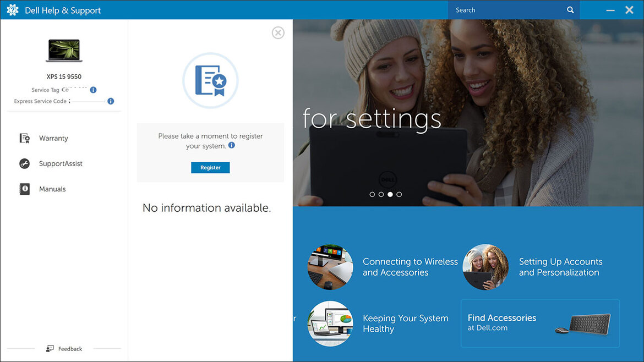Viewport: 644px width, 362px height.
Task: Click the 'Service Tag' label
Action: (45, 90)
